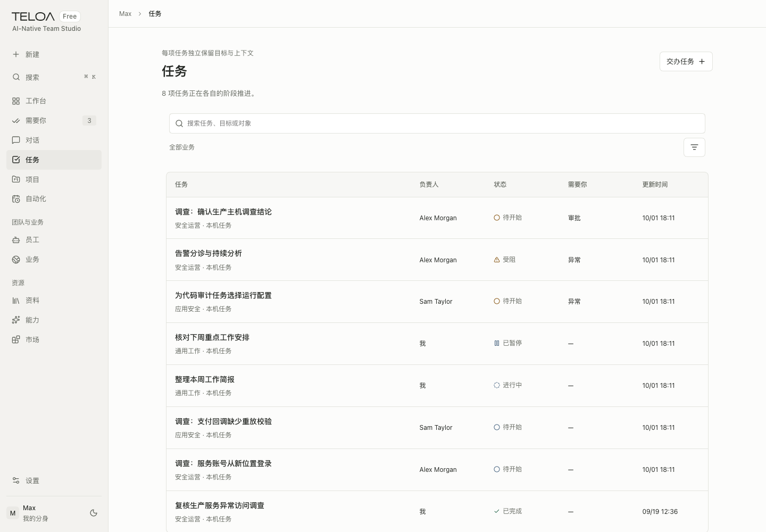Click the 状态 column header

pyautogui.click(x=500, y=185)
